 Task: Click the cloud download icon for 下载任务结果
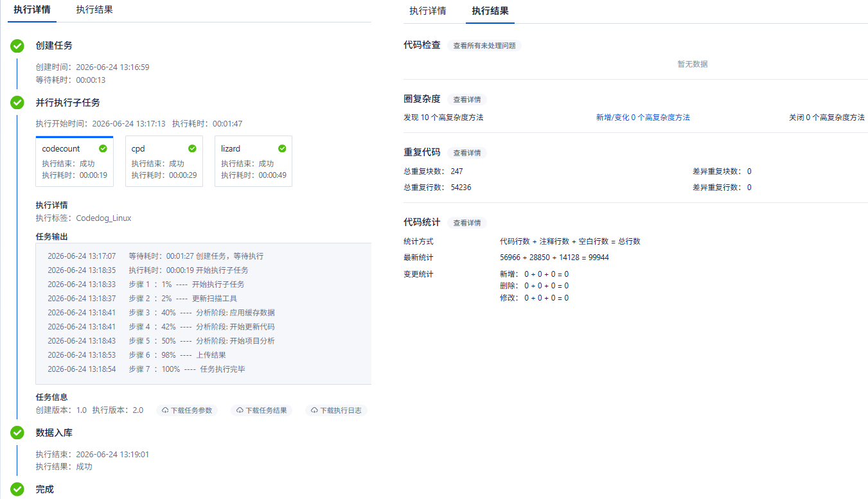coord(240,410)
